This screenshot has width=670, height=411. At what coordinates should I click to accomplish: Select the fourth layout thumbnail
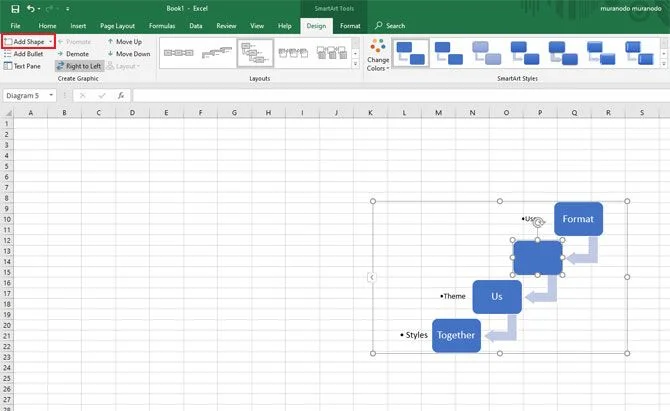point(293,53)
